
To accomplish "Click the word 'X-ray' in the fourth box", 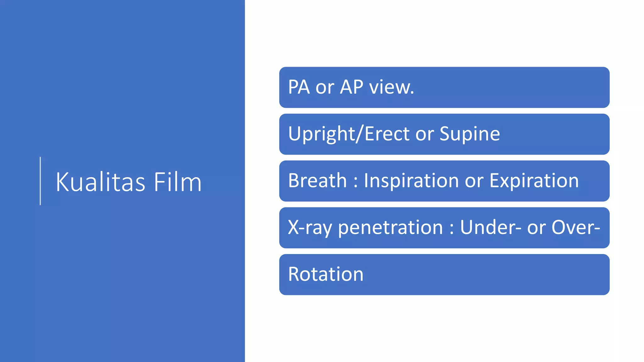I will [310, 228].
